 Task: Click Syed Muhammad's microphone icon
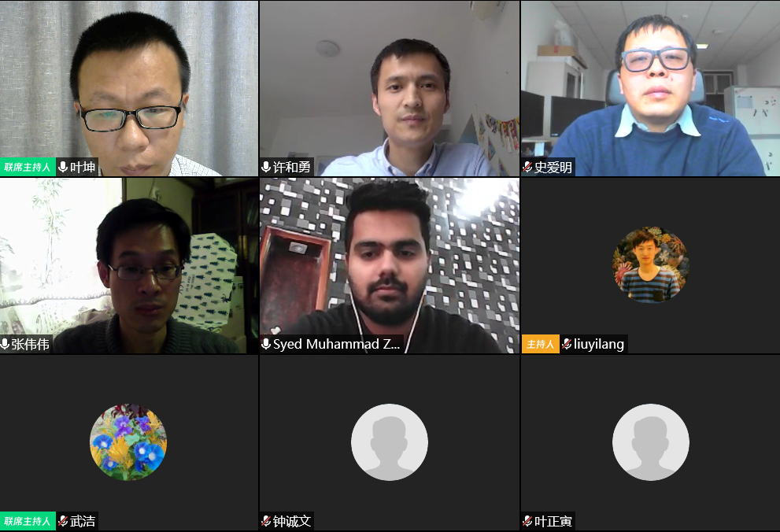point(266,344)
